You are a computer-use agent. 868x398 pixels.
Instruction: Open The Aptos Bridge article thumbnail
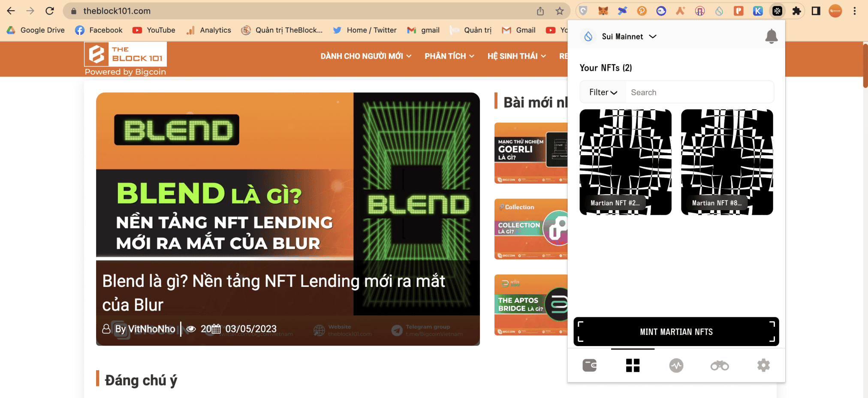[531, 305]
